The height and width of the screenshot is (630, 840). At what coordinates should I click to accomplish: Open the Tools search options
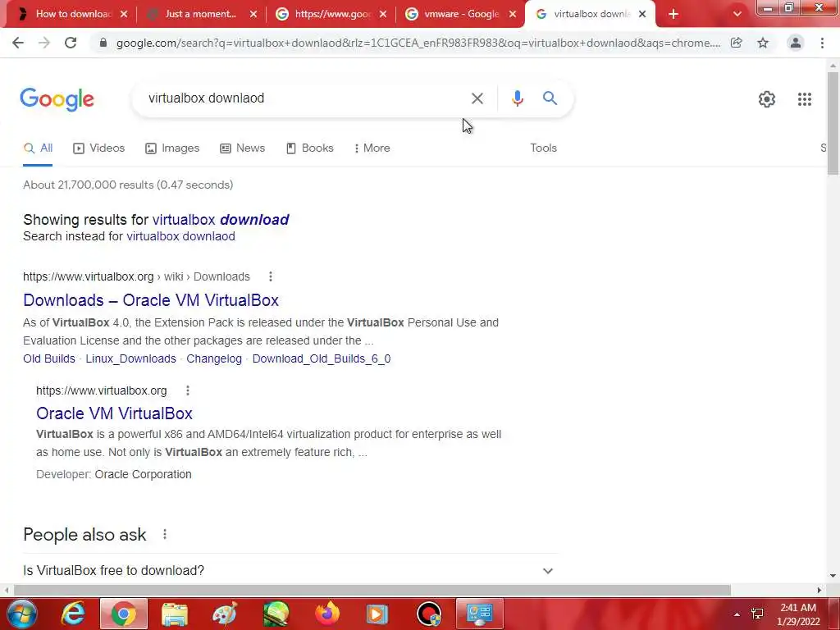click(x=543, y=148)
